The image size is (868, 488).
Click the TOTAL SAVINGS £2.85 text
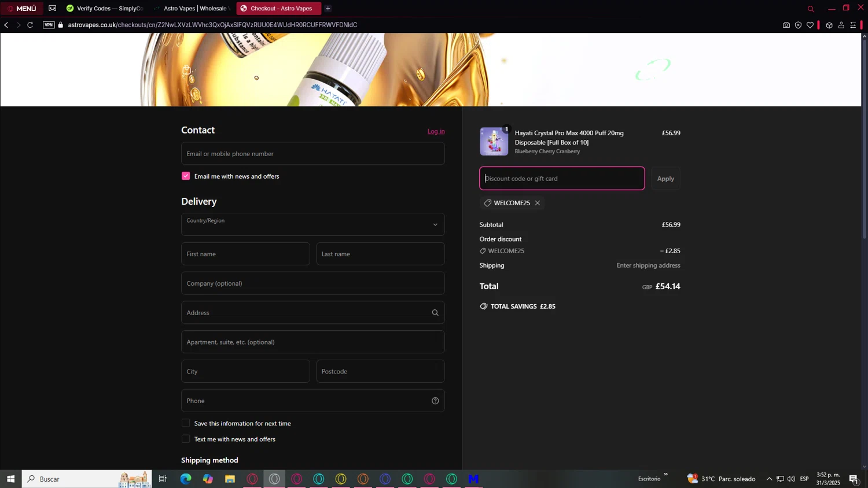tap(523, 306)
